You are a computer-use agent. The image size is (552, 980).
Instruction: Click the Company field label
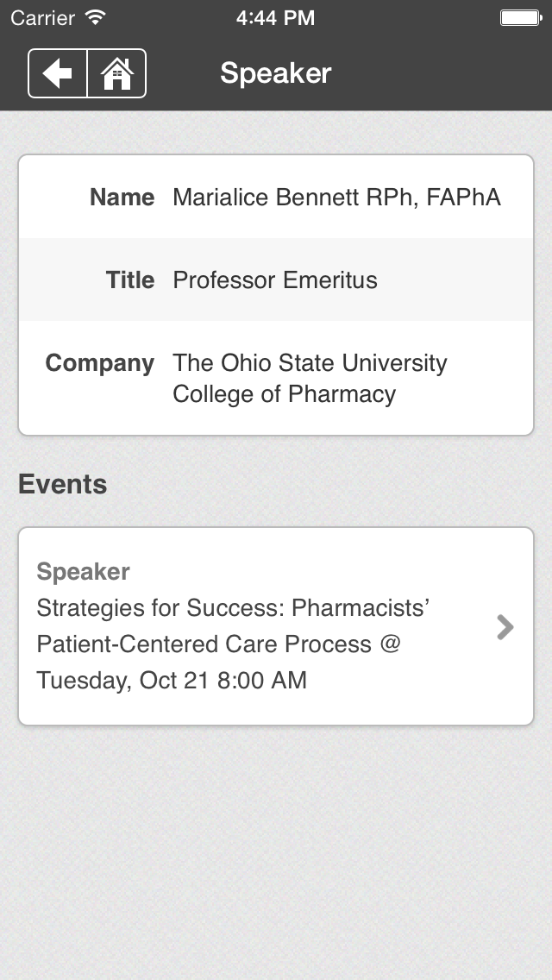coord(100,363)
